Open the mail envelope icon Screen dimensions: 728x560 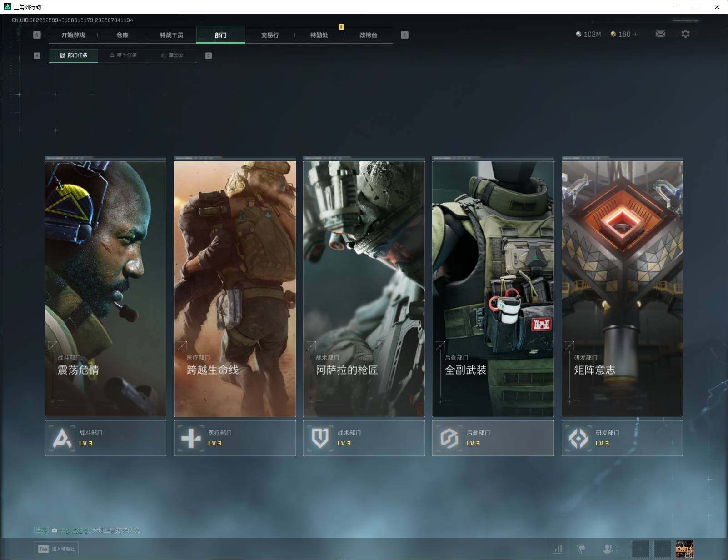point(660,34)
